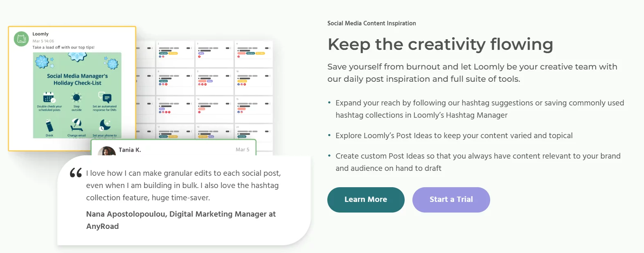Open the three-dot menu on day 1 card
Image resolution: width=644 pixels, height=253 pixels.
click(191, 48)
